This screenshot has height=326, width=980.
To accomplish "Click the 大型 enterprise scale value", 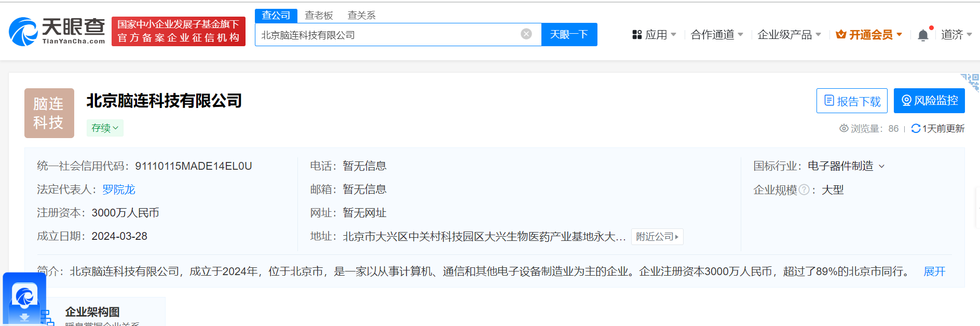I will point(833,190).
